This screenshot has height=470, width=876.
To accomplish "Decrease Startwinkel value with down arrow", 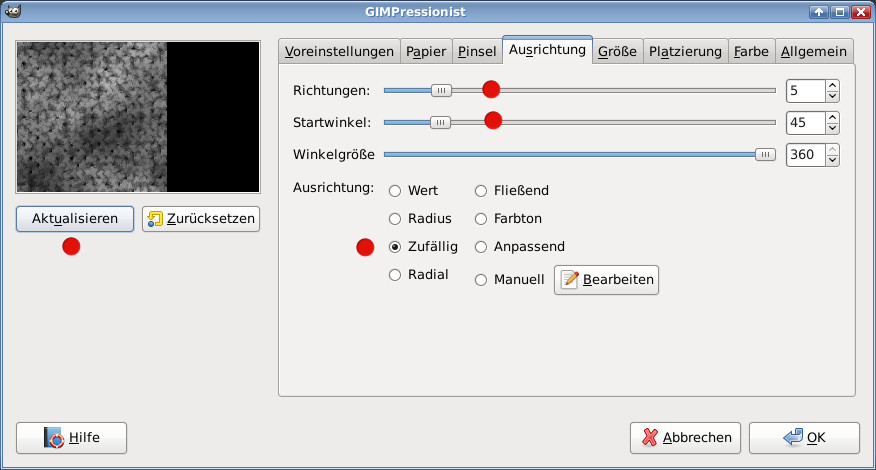I will [832, 128].
